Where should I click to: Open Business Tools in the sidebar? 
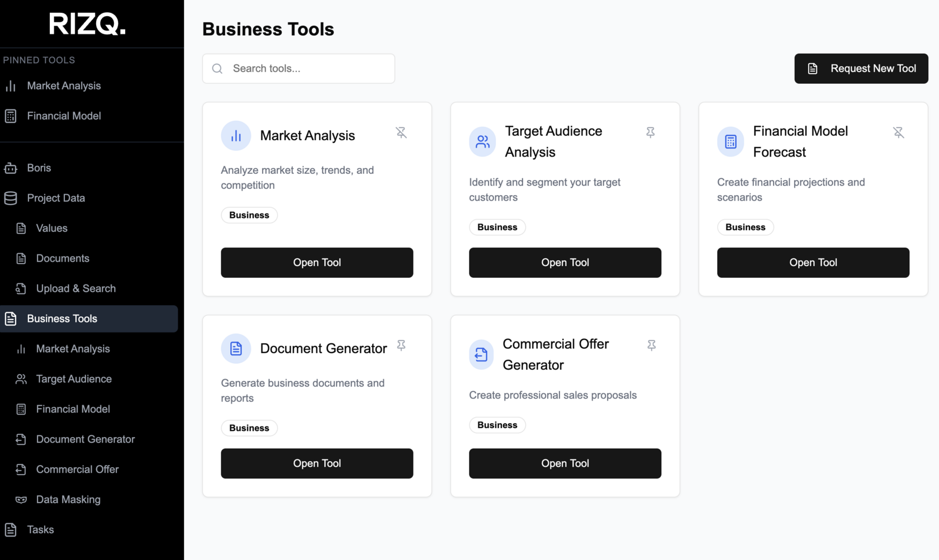[x=89, y=319]
